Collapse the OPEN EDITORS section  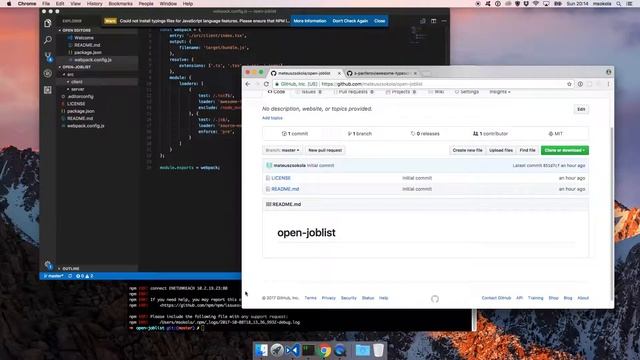[75, 30]
